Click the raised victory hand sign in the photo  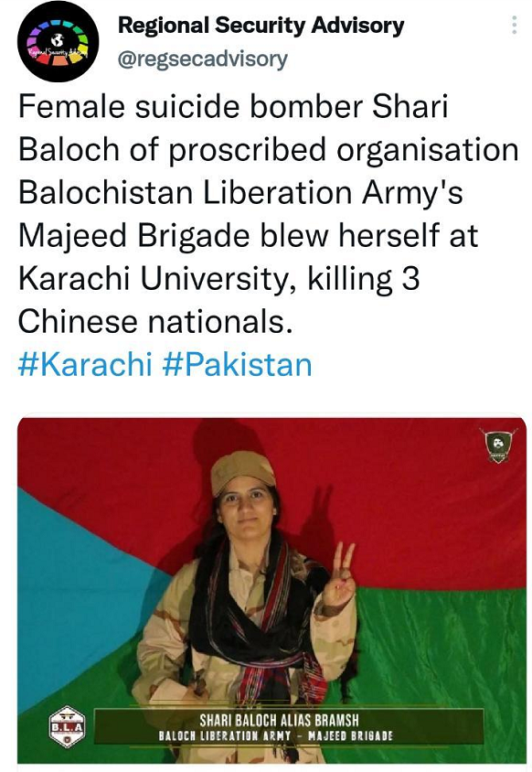point(340,574)
